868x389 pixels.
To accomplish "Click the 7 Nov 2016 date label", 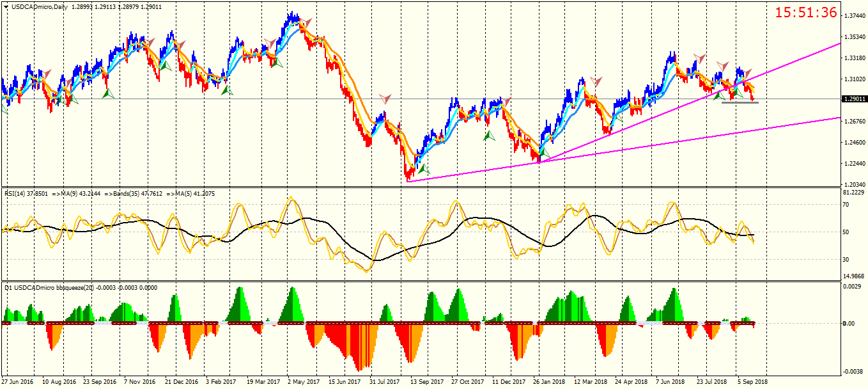I will coord(139,382).
